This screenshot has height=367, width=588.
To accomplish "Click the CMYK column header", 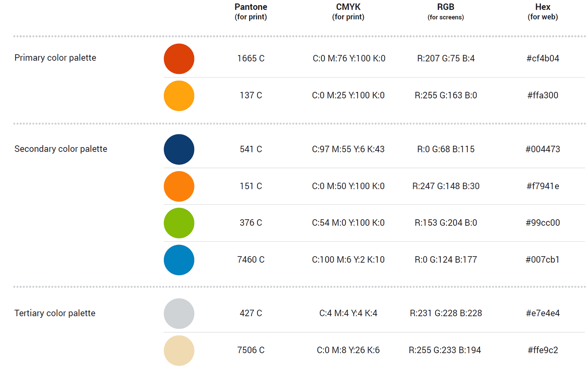I will click(348, 12).
